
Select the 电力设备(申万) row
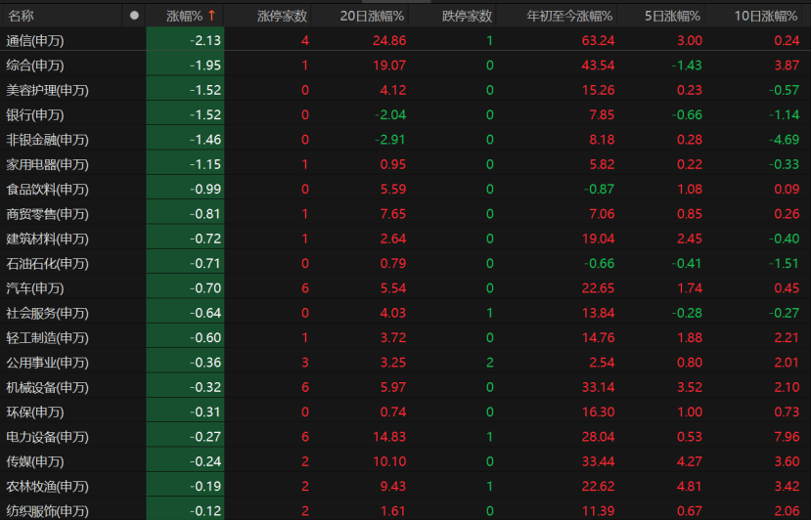(47, 437)
